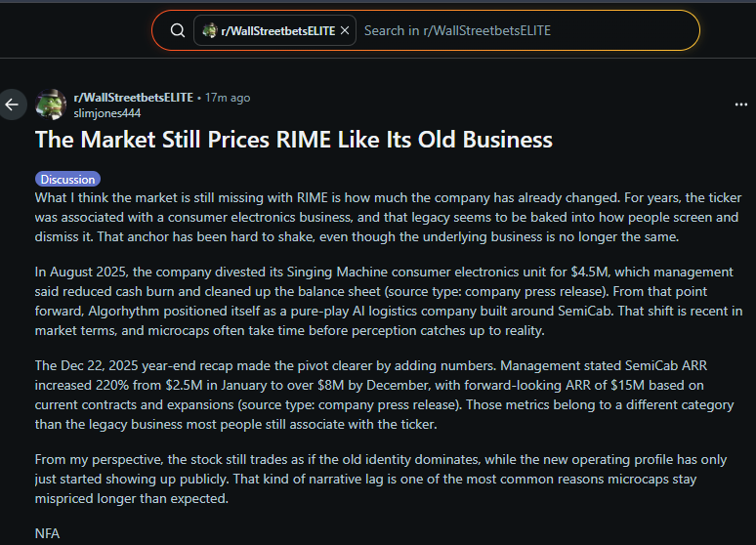Click the 17m ago timestamp
Image resolution: width=756 pixels, height=545 pixels.
point(228,98)
